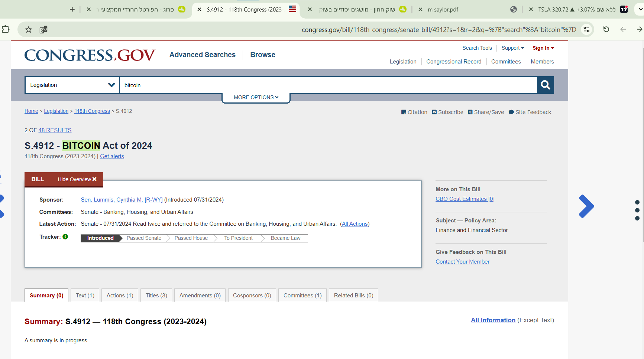Click the Passed House tracker stage

191,238
